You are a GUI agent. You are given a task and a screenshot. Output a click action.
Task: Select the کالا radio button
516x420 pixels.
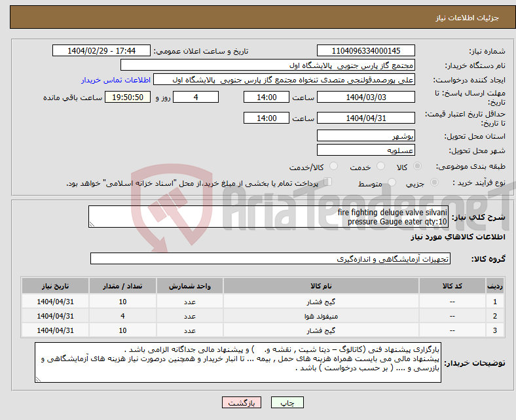click(417, 166)
